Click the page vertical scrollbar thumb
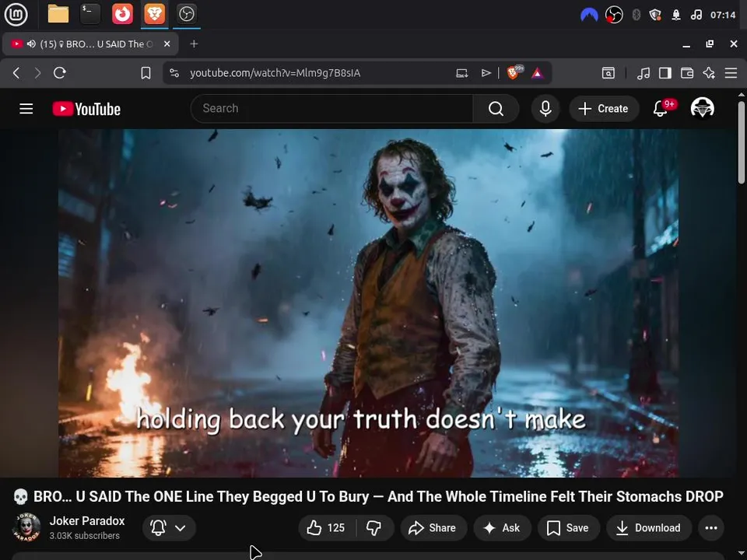747x560 pixels. click(x=741, y=142)
